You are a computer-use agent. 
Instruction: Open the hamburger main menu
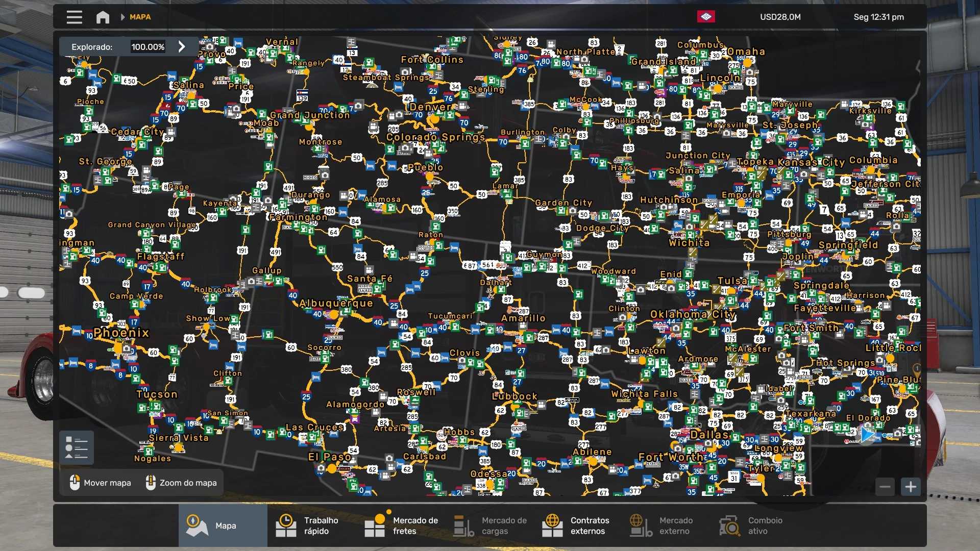[74, 17]
